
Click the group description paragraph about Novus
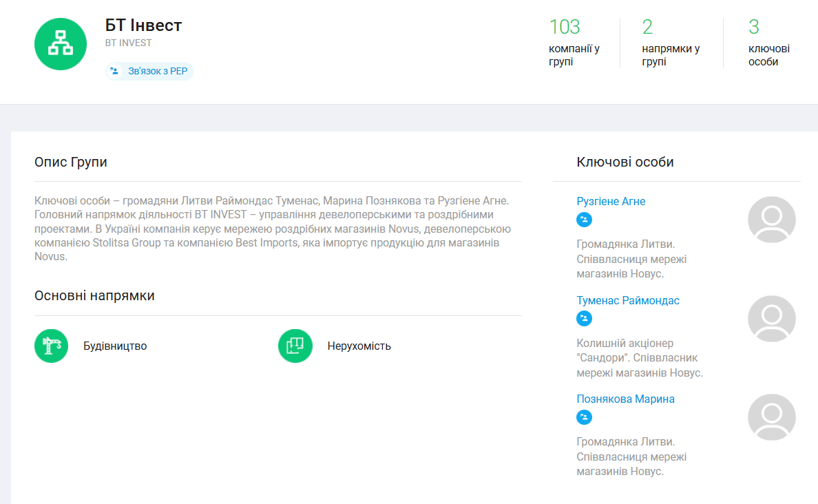point(273,229)
